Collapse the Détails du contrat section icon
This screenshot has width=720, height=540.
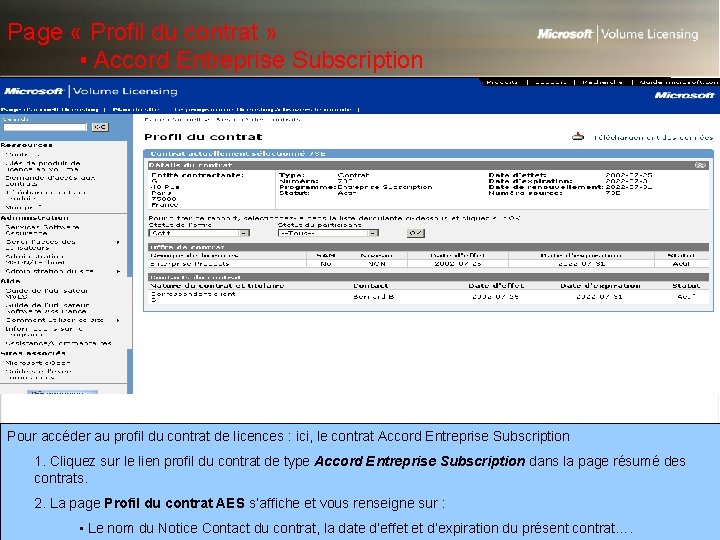pos(700,165)
